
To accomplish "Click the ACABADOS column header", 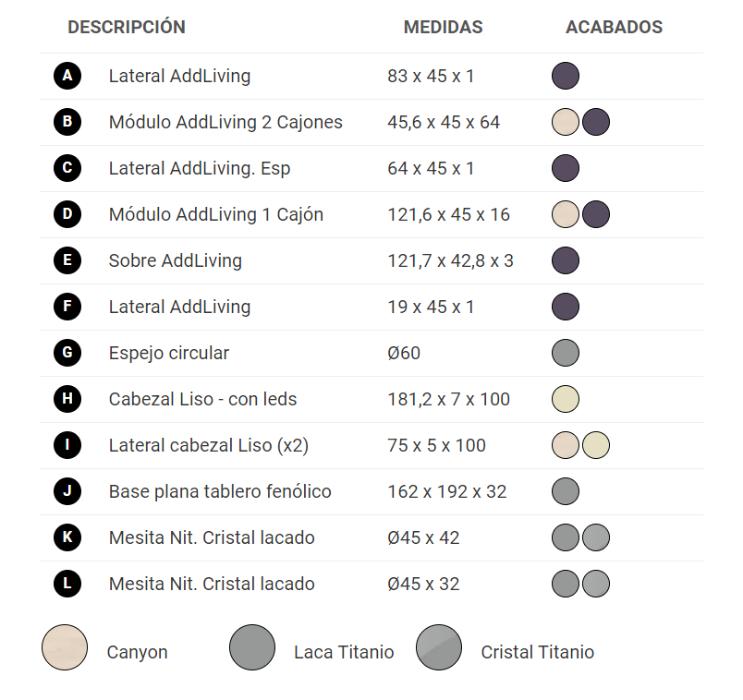I will pos(615,27).
